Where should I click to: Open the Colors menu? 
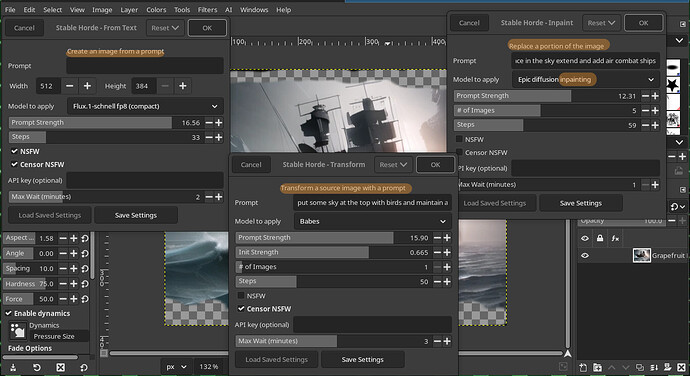(156, 9)
